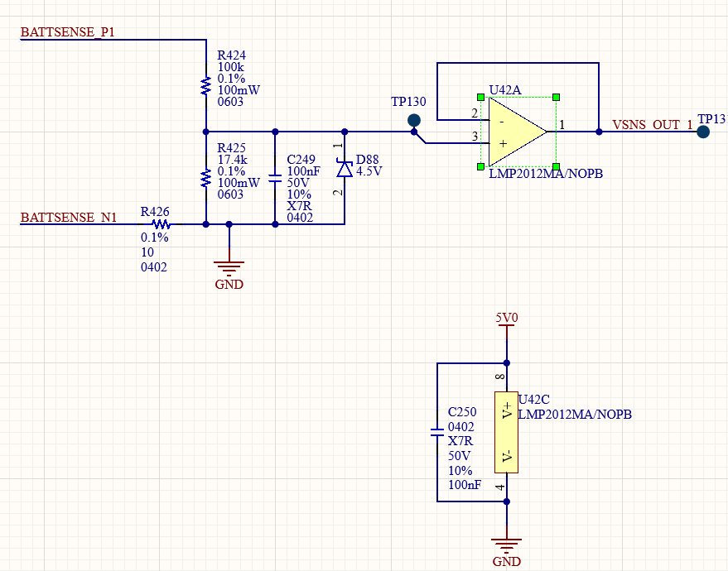Select the test point circle at VSNS_OUT_1 end

pos(703,132)
